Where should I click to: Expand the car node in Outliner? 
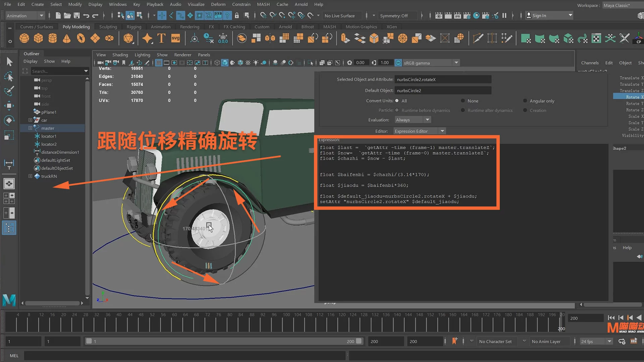[x=30, y=120]
